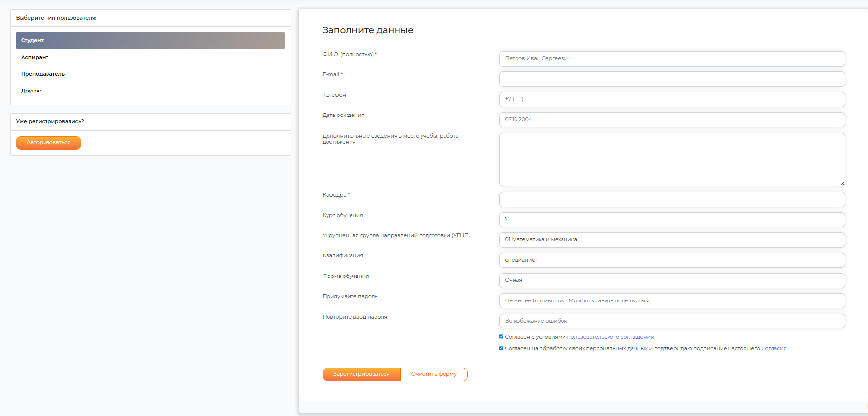The image size is (868, 416).
Task: Choose the Аспирант user type
Action: click(x=35, y=58)
